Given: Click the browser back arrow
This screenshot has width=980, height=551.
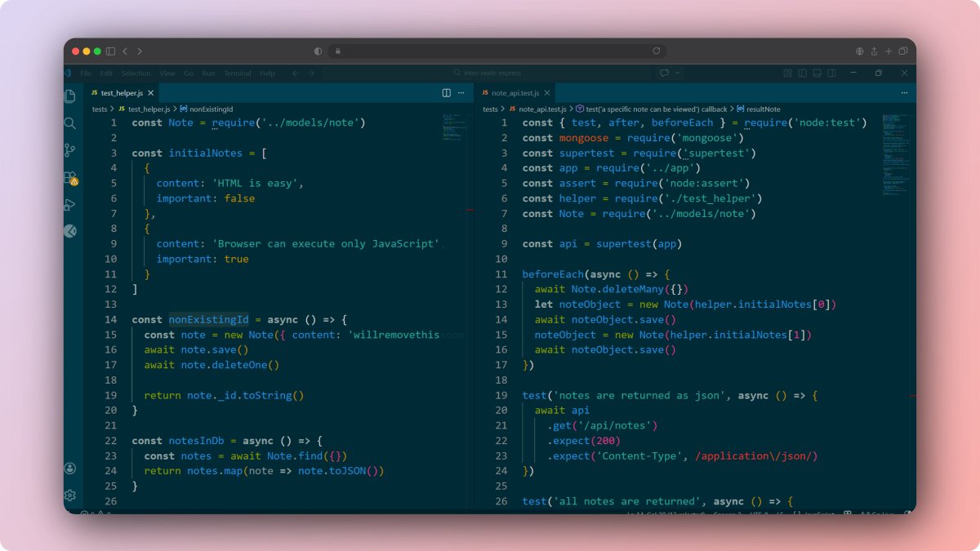Looking at the screenshot, I should tap(125, 51).
